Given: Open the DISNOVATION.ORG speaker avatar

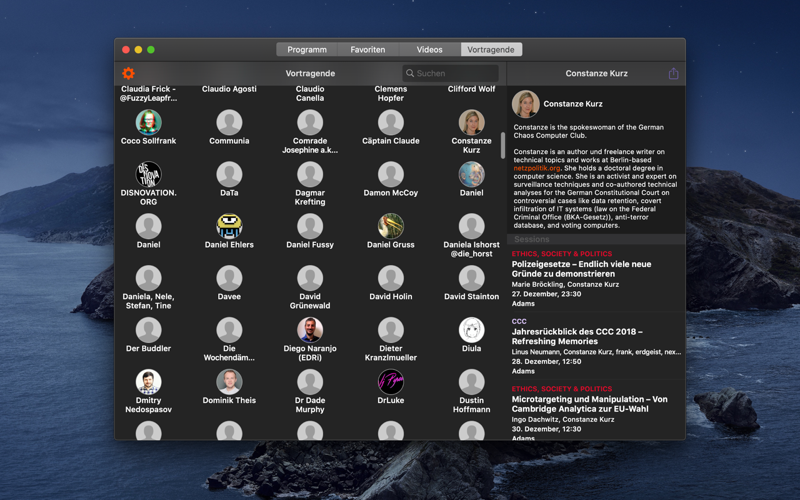Looking at the screenshot, I should [x=148, y=174].
